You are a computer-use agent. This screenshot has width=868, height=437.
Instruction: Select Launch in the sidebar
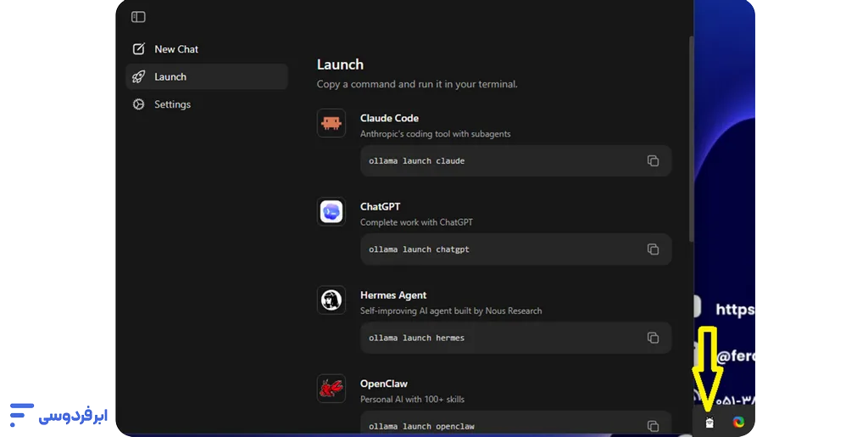click(207, 76)
